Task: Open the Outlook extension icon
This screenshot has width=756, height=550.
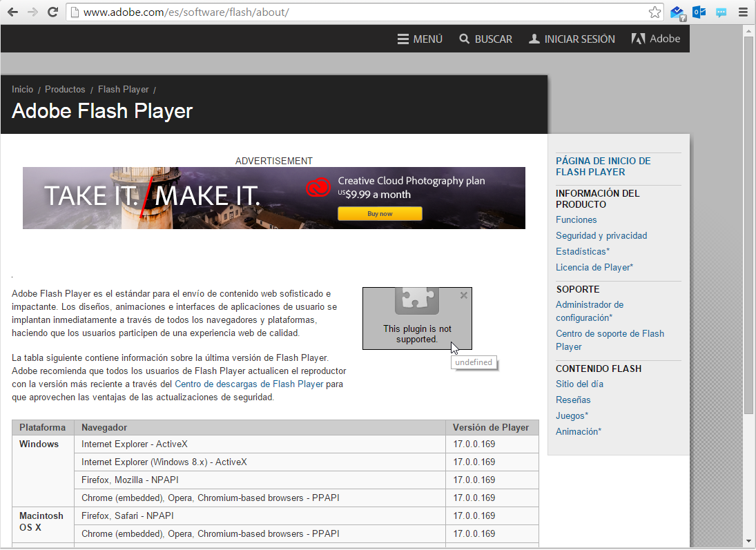Action: click(699, 12)
